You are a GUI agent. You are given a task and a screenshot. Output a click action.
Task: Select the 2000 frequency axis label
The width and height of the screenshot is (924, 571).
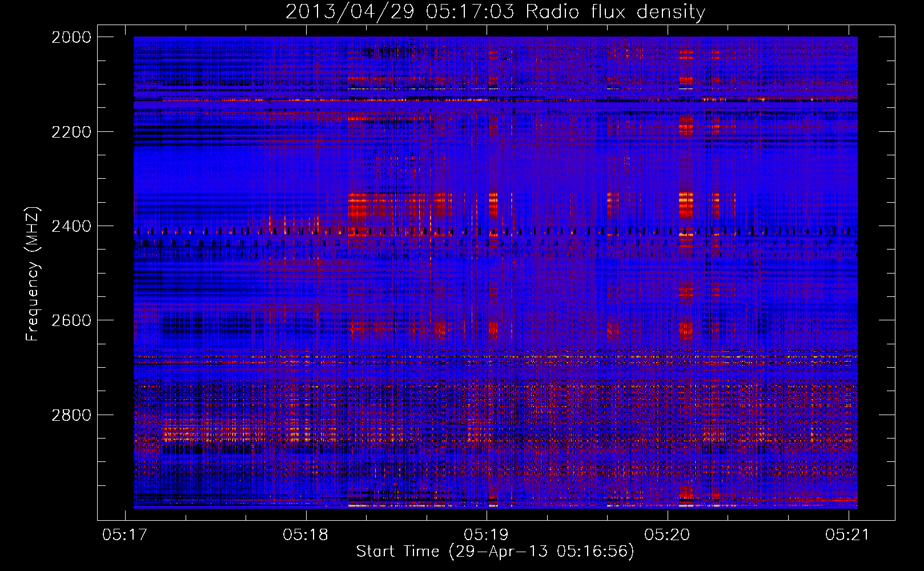(x=71, y=37)
